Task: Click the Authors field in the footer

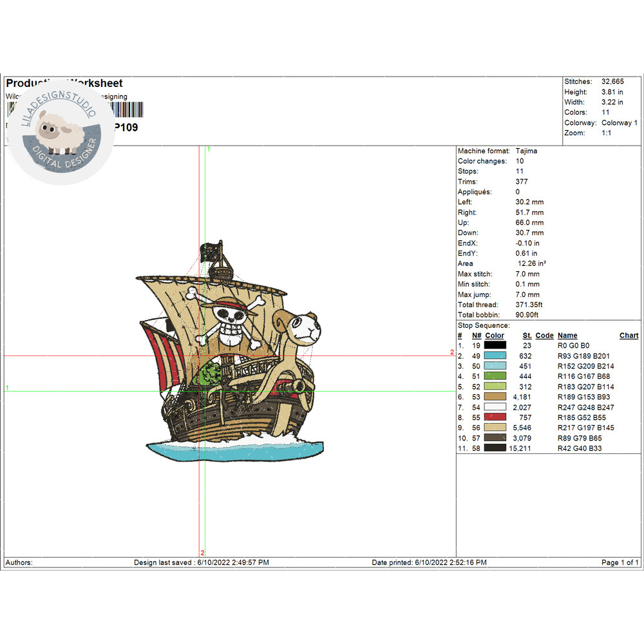Action: tap(19, 562)
